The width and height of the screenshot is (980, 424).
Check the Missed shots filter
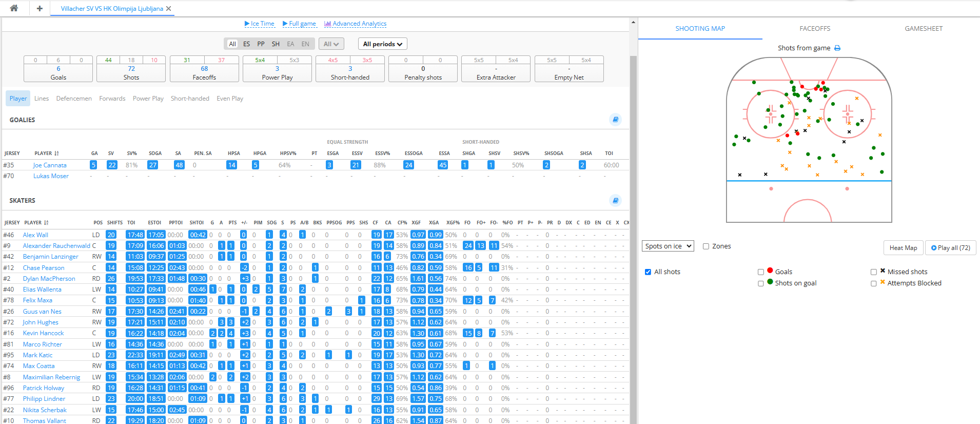tap(873, 272)
